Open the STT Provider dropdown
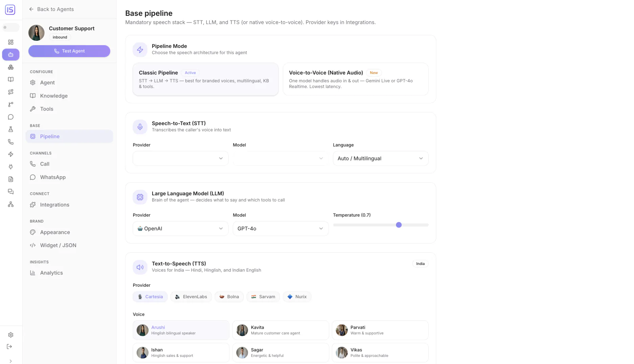The width and height of the screenshot is (634, 364). 180,158
